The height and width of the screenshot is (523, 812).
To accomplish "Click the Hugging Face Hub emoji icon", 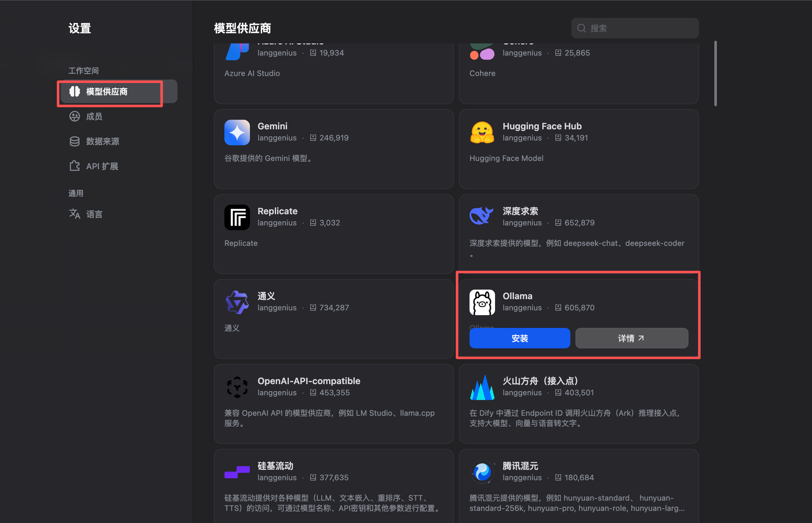I will point(482,133).
